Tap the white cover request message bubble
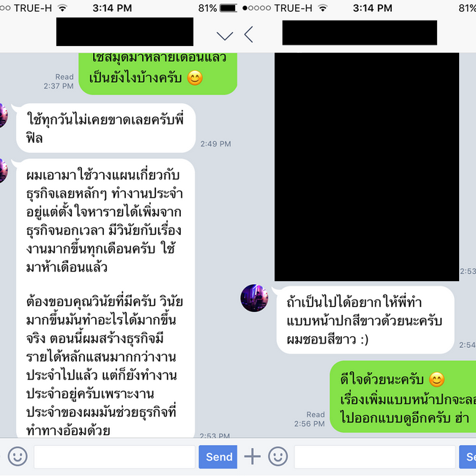This screenshot has height=476, width=476. [365, 320]
